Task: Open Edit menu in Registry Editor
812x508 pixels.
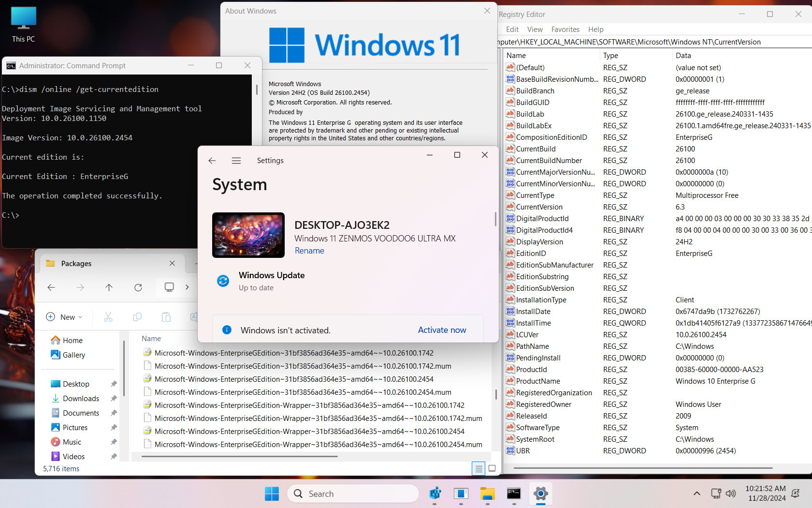Action: [512, 30]
